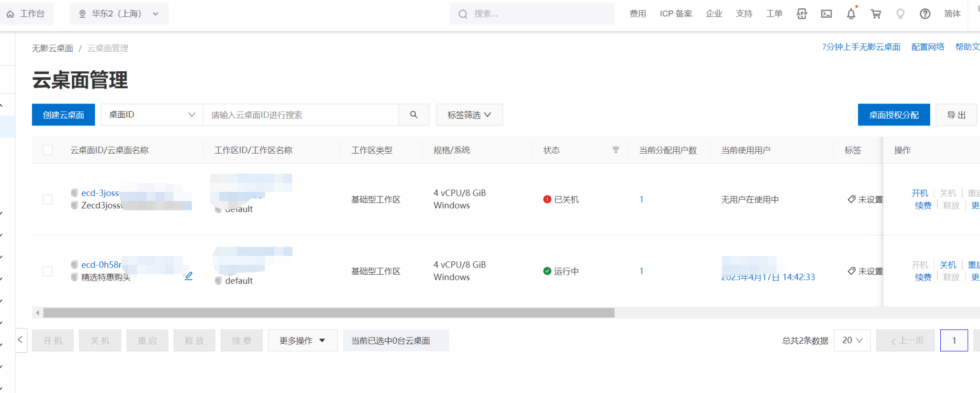This screenshot has height=393, width=980.
Task: Check the box for ecd-3joss desktop row
Action: coord(48,200)
